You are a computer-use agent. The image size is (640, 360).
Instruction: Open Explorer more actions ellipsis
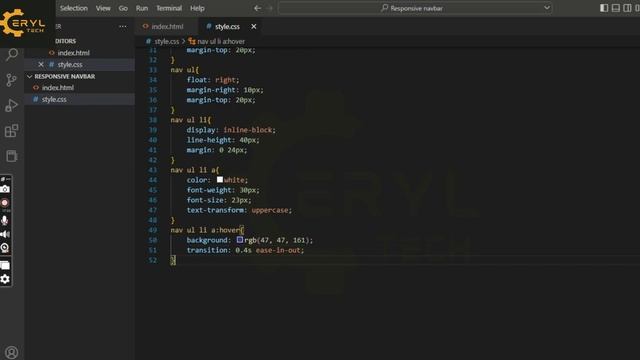pos(122,26)
